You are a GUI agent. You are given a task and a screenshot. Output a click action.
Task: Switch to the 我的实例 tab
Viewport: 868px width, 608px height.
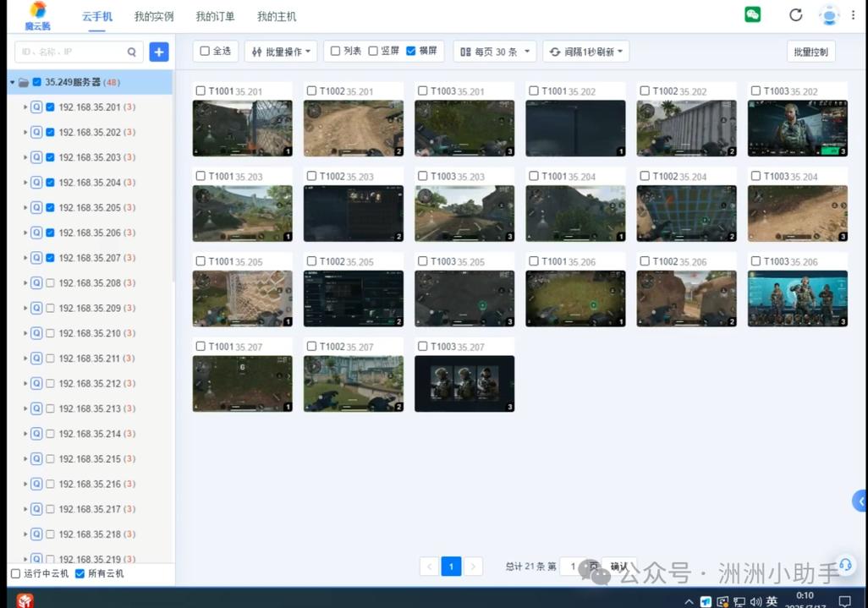pyautogui.click(x=154, y=17)
